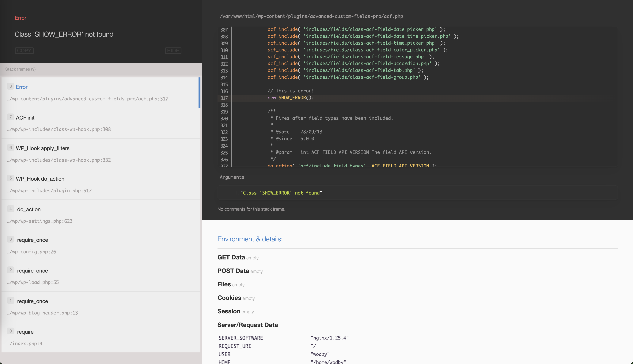Click the SERVER_SOFTWARE nginx value
The height and width of the screenshot is (364, 633).
pos(329,338)
